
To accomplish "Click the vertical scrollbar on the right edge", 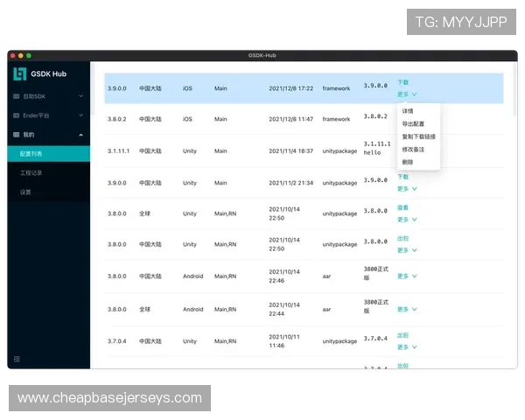I will pos(515,88).
